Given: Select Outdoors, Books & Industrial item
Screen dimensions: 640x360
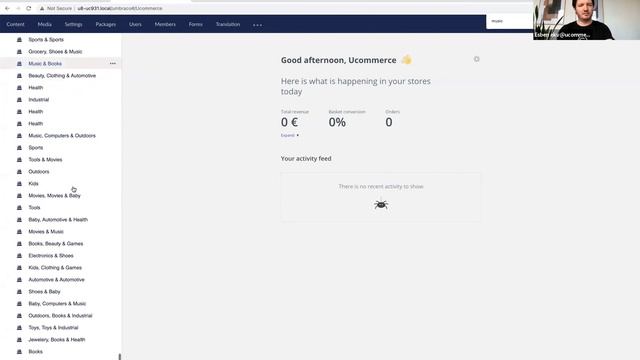Looking at the screenshot, I should pos(60,316).
